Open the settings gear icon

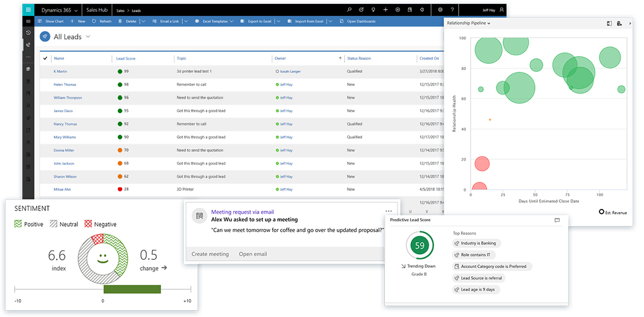click(441, 10)
